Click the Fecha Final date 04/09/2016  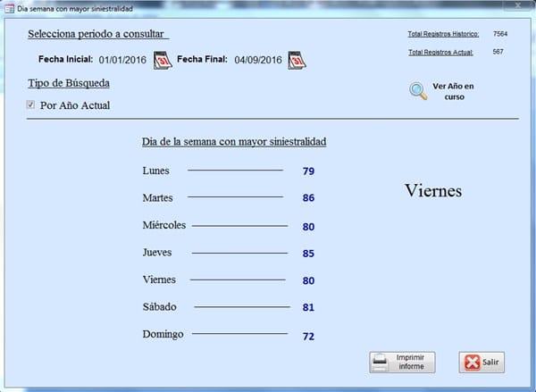pos(258,60)
